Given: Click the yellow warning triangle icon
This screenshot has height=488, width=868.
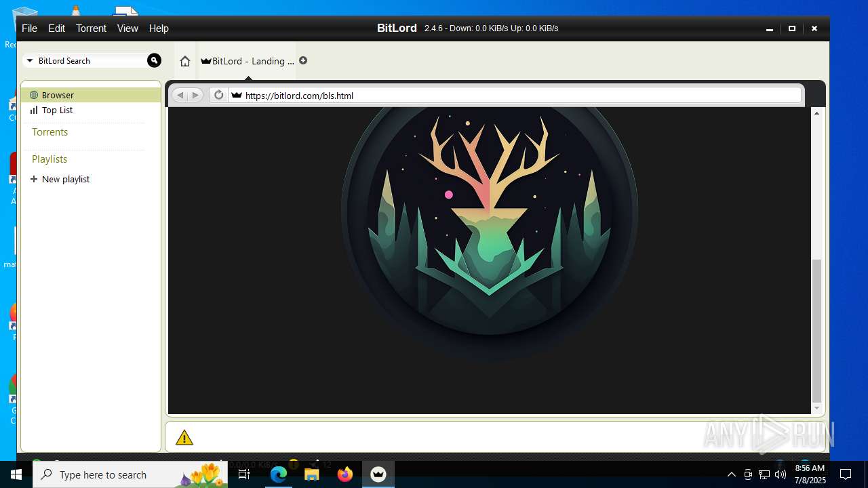Looking at the screenshot, I should (x=184, y=438).
